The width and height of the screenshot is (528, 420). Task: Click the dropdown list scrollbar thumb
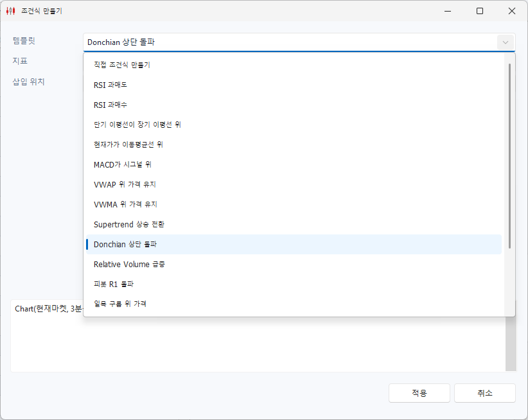pyautogui.click(x=509, y=156)
